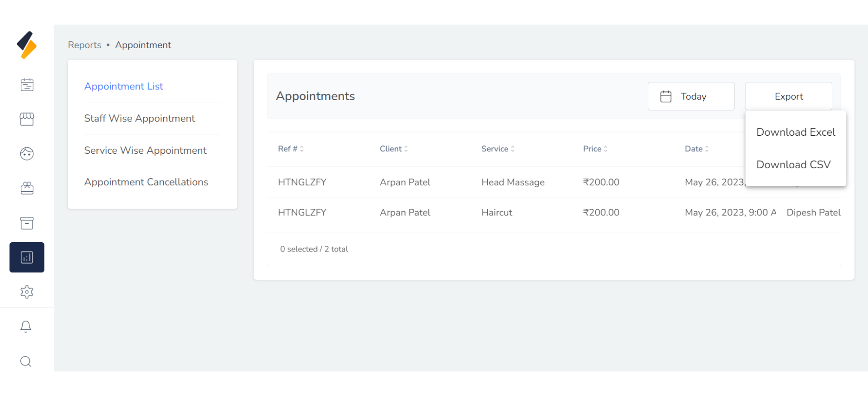Sort by Client column
This screenshot has height=396, width=868.
click(x=394, y=149)
